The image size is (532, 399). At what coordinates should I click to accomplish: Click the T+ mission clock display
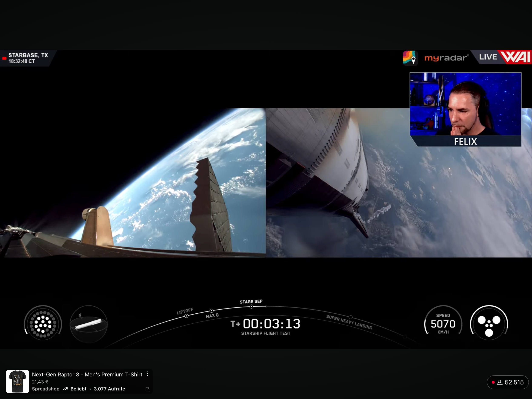(x=266, y=324)
